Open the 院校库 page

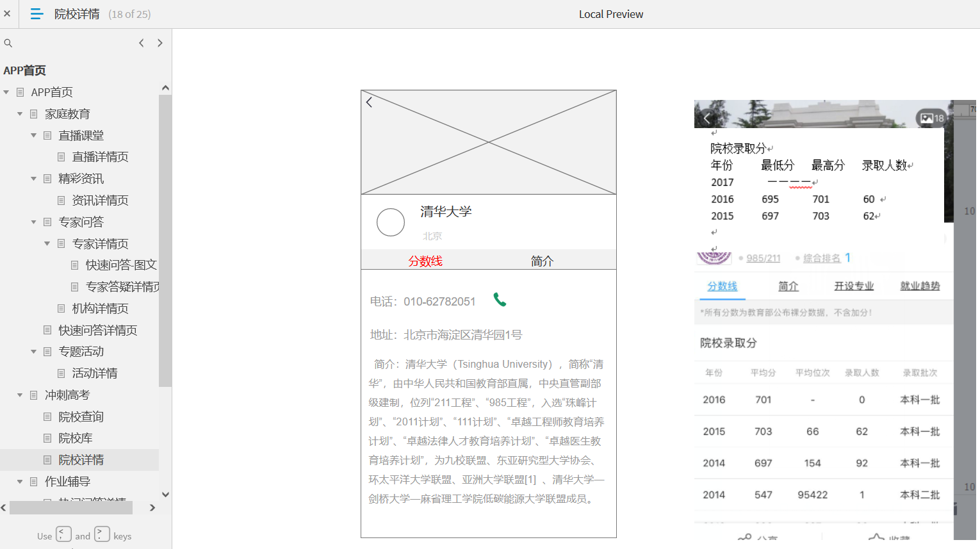pos(76,438)
